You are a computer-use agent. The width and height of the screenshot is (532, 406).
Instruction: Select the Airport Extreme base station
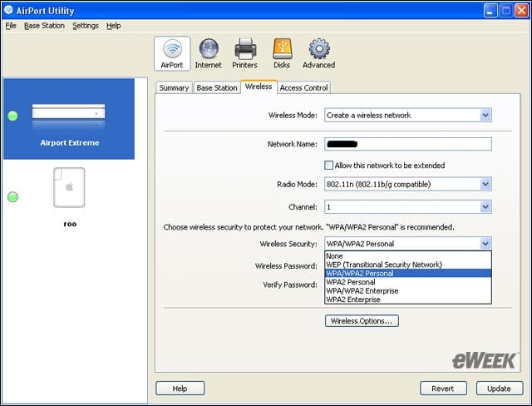69,119
